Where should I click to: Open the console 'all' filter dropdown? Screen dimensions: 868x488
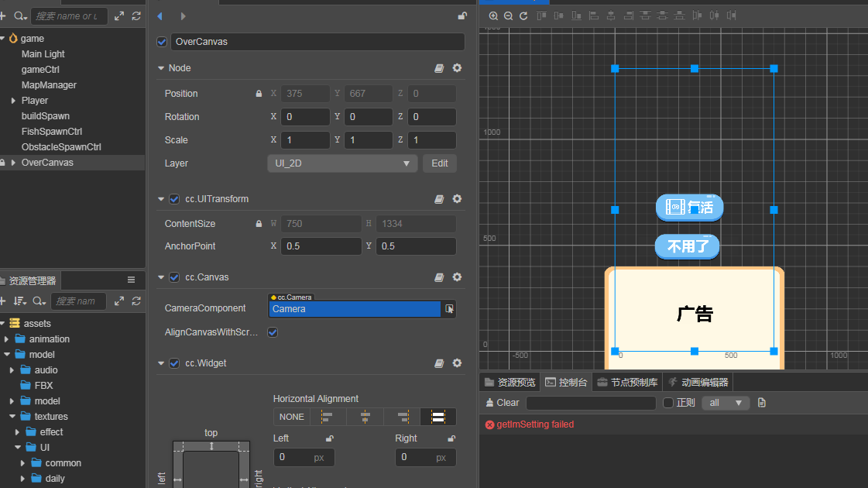(x=726, y=403)
